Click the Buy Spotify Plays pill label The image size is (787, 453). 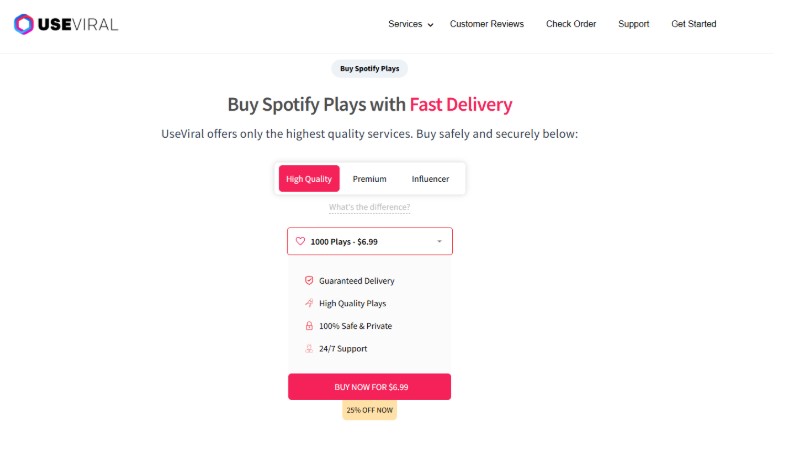click(369, 69)
